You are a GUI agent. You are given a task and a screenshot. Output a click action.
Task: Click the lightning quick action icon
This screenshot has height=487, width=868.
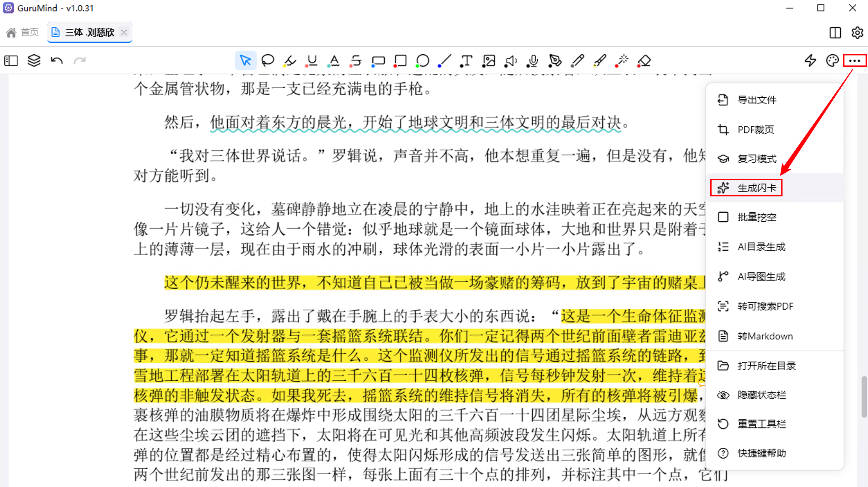pyautogui.click(x=810, y=61)
